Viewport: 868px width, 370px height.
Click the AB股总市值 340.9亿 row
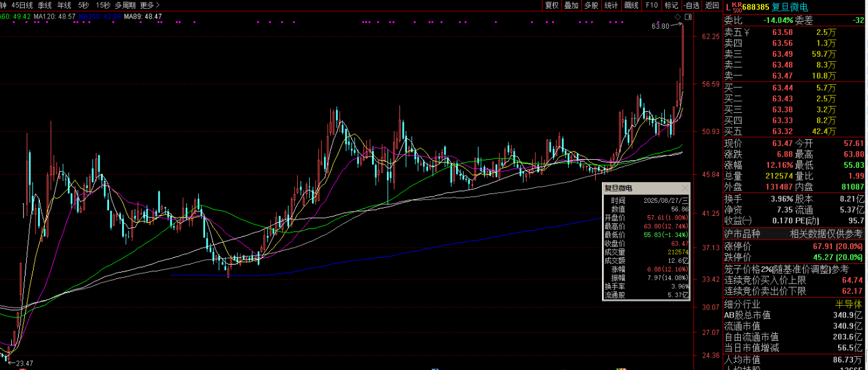point(794,315)
